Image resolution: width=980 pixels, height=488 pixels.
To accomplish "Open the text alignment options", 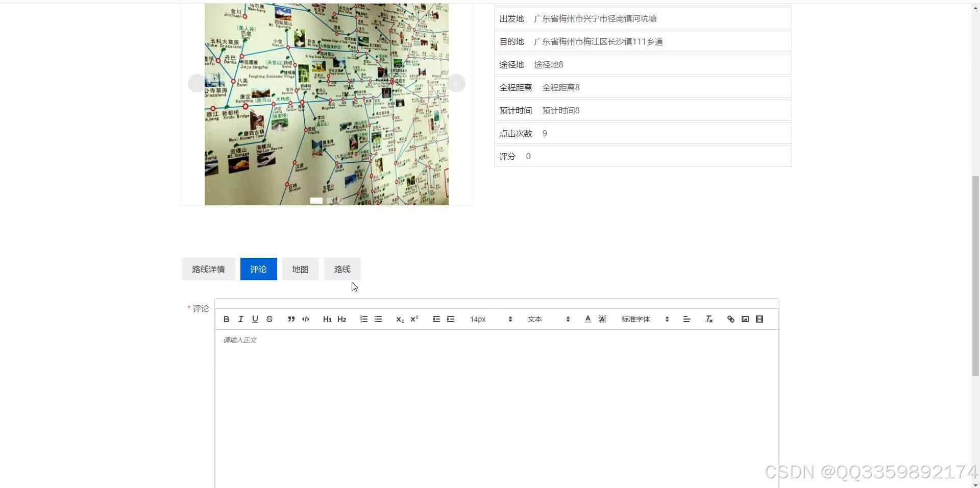I will [x=687, y=319].
